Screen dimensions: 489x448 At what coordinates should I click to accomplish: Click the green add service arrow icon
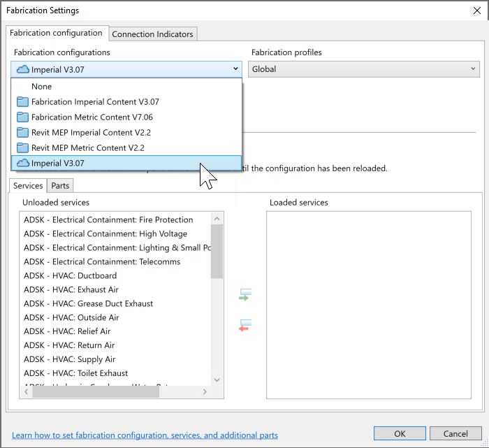point(245,295)
